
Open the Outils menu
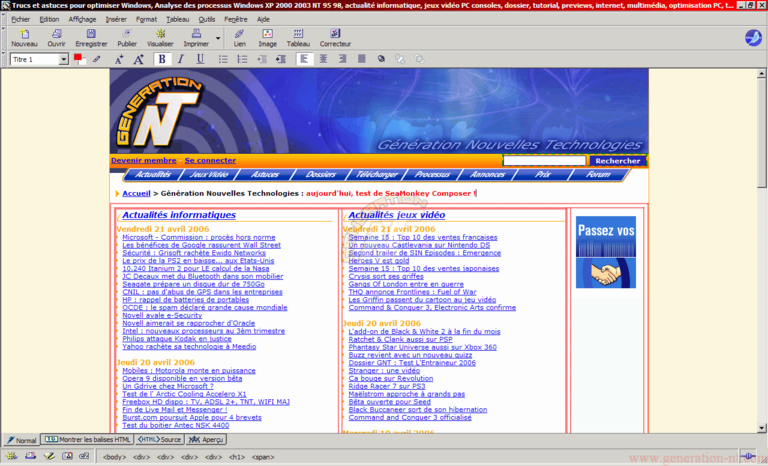coord(207,19)
